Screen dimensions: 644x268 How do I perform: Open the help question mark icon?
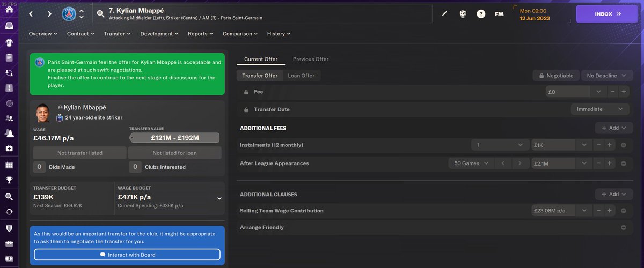click(481, 14)
